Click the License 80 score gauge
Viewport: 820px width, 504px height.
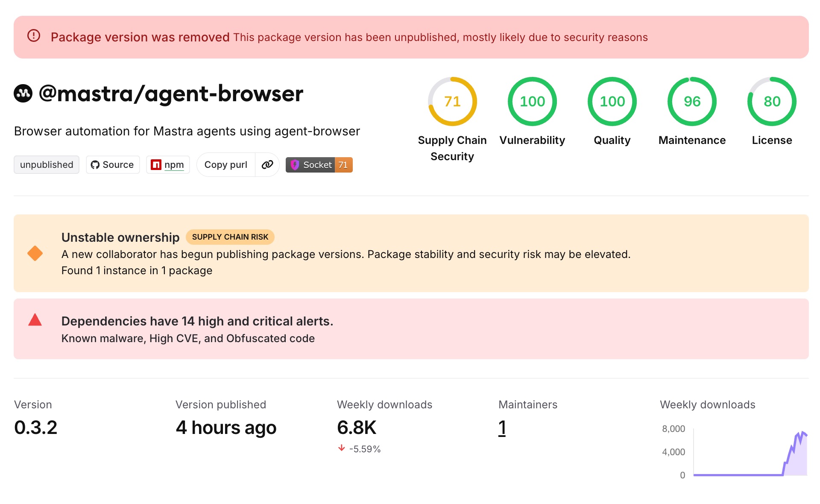772,101
